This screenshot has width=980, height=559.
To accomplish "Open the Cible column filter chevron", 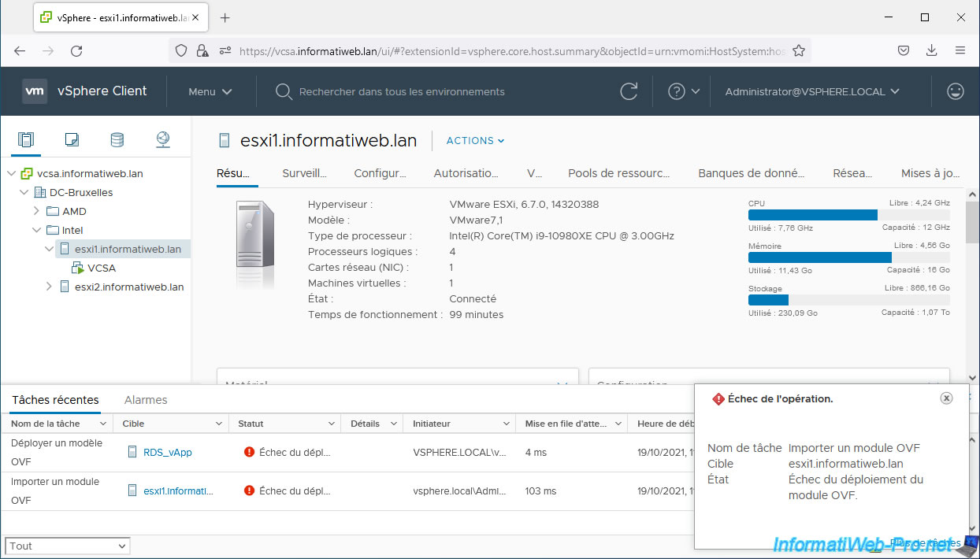I will pos(219,424).
